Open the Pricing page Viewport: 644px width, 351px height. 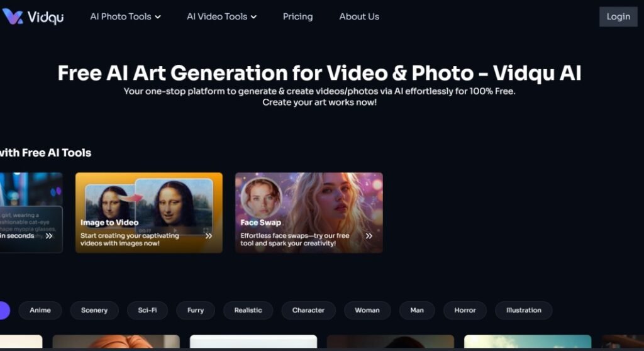[x=297, y=17]
